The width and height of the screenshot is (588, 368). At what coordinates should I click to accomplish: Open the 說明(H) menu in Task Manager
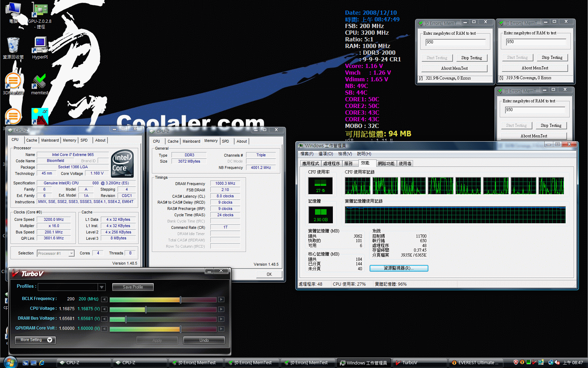click(364, 154)
